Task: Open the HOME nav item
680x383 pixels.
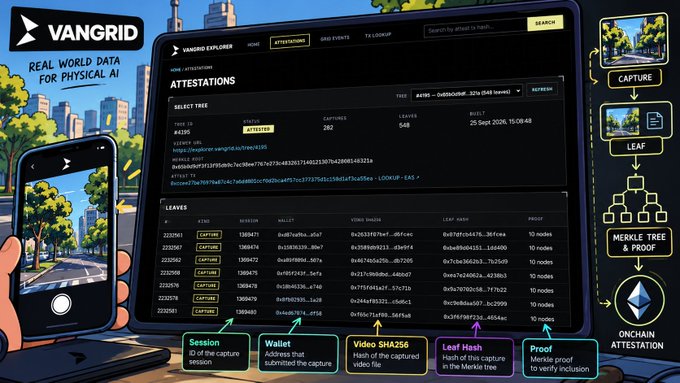Action: click(253, 44)
